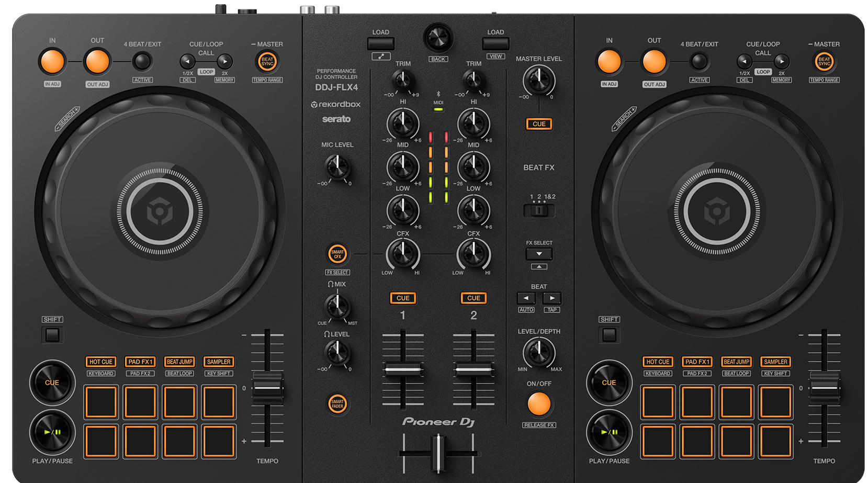Toggle channel 1 headphone CUE
Viewport: 868px width, 483px height.
click(x=403, y=298)
